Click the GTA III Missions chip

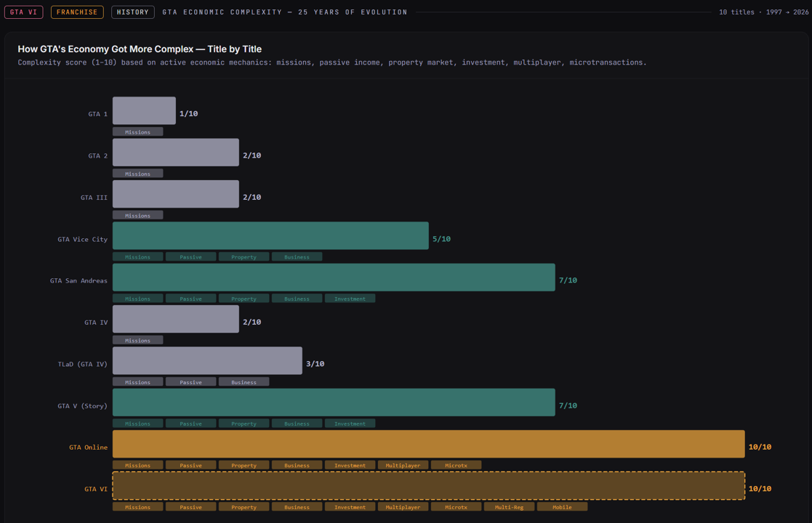(x=137, y=215)
